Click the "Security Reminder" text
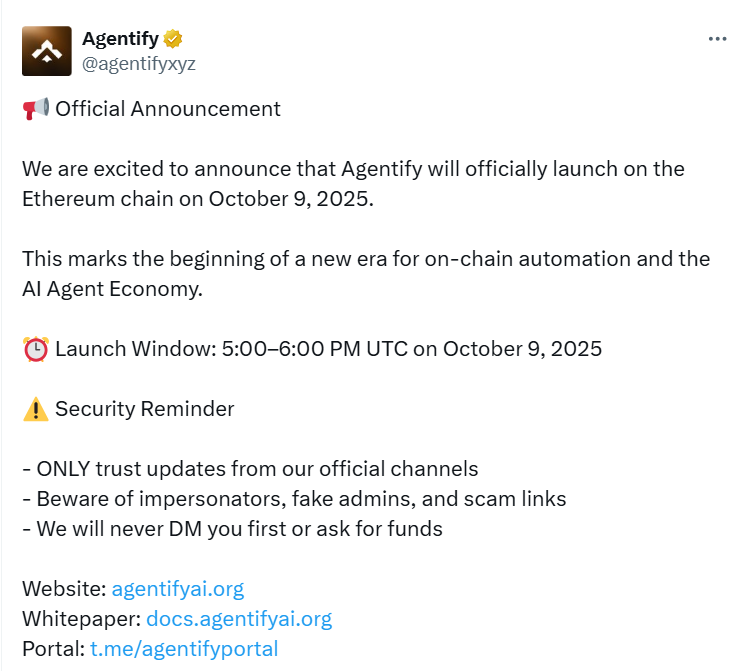The height and width of the screenshot is (671, 750). 145,409
